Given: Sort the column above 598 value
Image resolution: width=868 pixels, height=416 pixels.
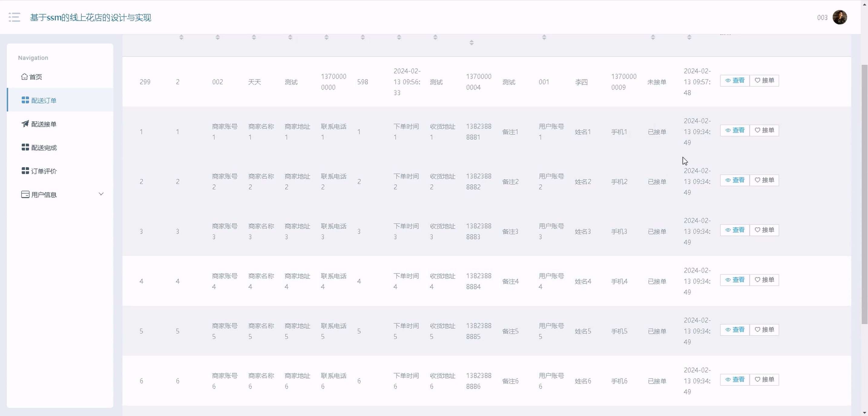Looking at the screenshot, I should point(363,37).
